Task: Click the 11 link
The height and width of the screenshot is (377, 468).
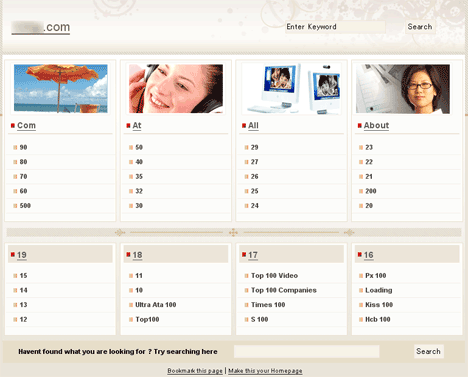Action: click(x=139, y=276)
